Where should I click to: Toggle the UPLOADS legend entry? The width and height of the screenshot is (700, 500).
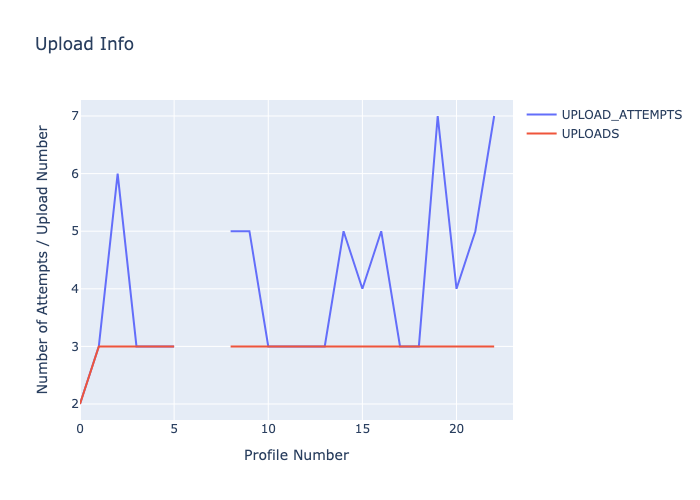[x=590, y=134]
